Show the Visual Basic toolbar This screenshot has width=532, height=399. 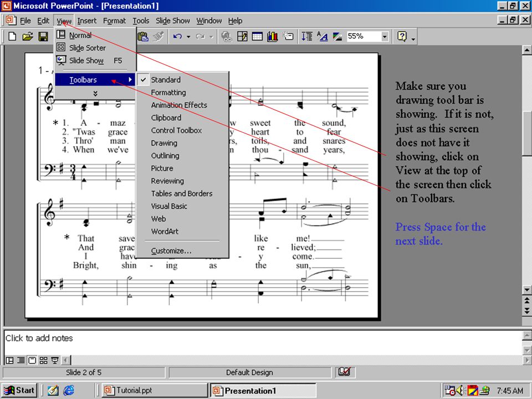coord(182,206)
